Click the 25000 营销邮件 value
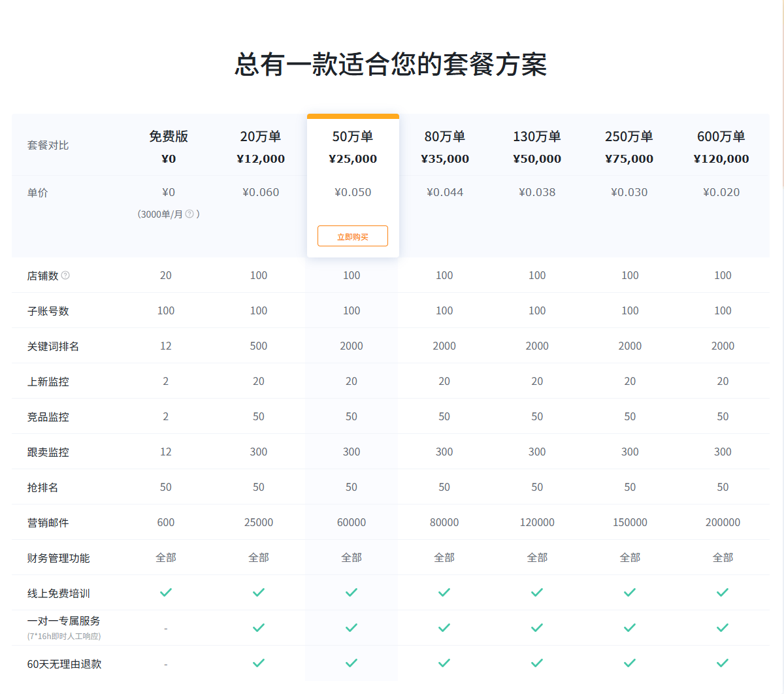This screenshot has height=694, width=784. (x=259, y=522)
